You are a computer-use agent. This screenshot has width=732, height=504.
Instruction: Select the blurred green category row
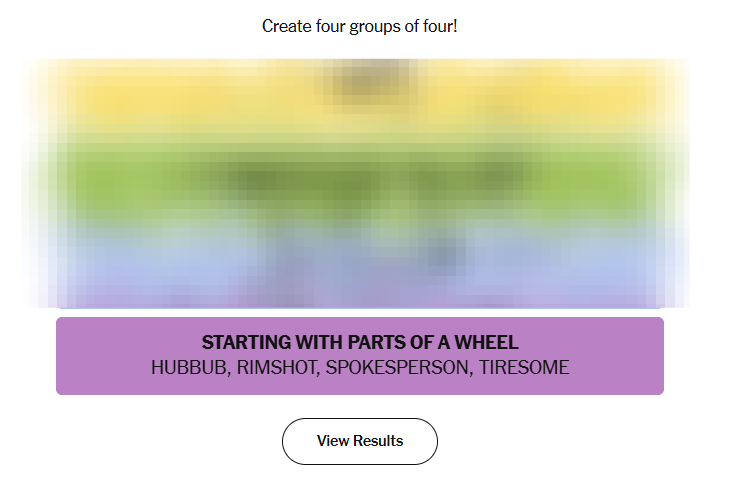click(360, 180)
